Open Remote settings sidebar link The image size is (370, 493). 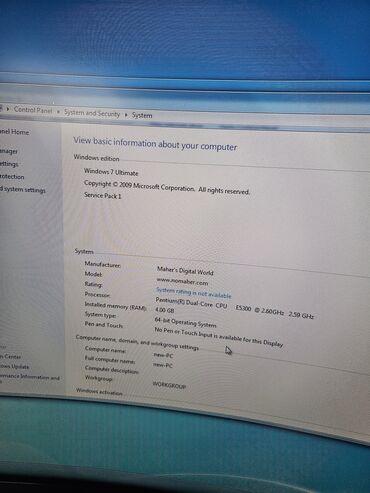[9, 164]
